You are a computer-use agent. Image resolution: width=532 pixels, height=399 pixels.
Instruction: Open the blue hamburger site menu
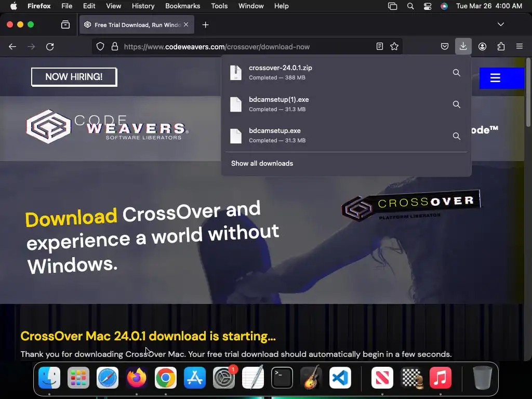(x=501, y=78)
